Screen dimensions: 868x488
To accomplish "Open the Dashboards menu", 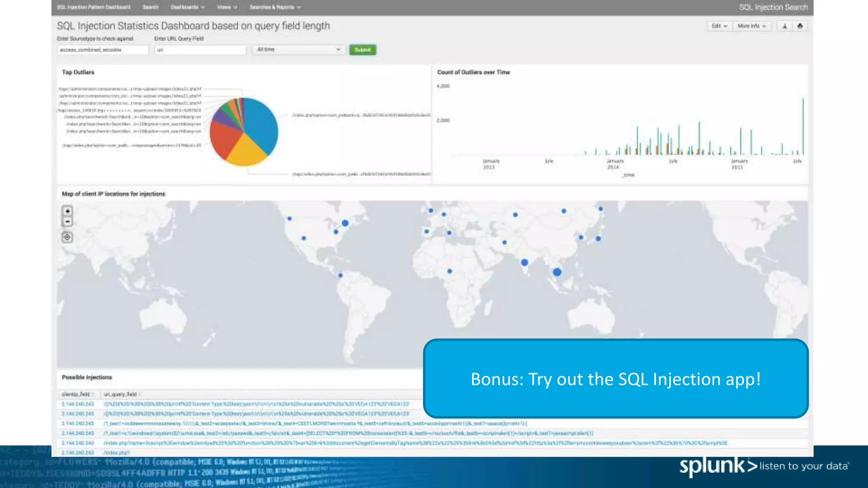I will click(x=187, y=7).
